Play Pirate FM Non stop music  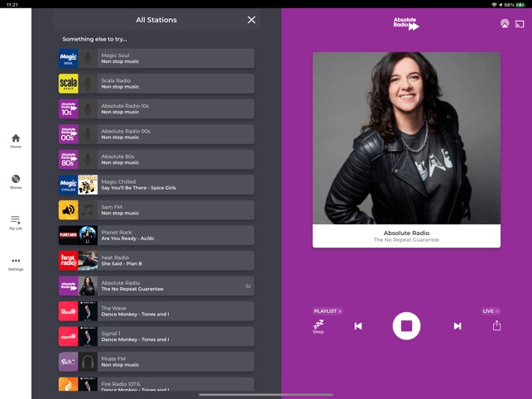coord(156,362)
